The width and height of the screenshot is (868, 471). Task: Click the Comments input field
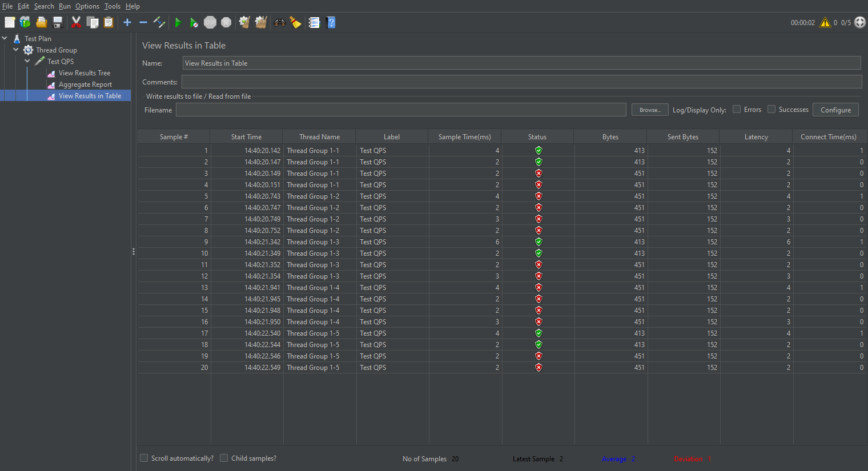[521, 82]
